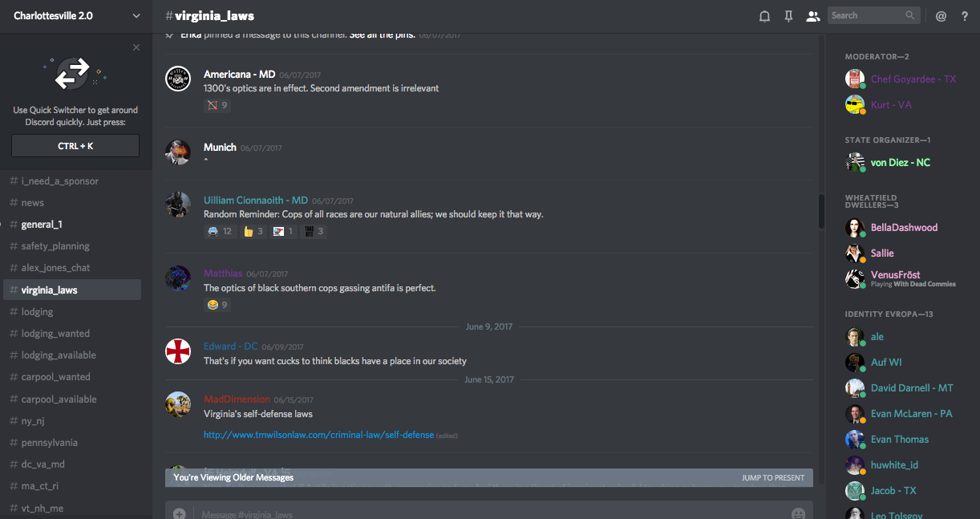Open the Chef Goyardee - TX member avatar
Image resolution: width=980 pixels, height=519 pixels.
click(855, 79)
